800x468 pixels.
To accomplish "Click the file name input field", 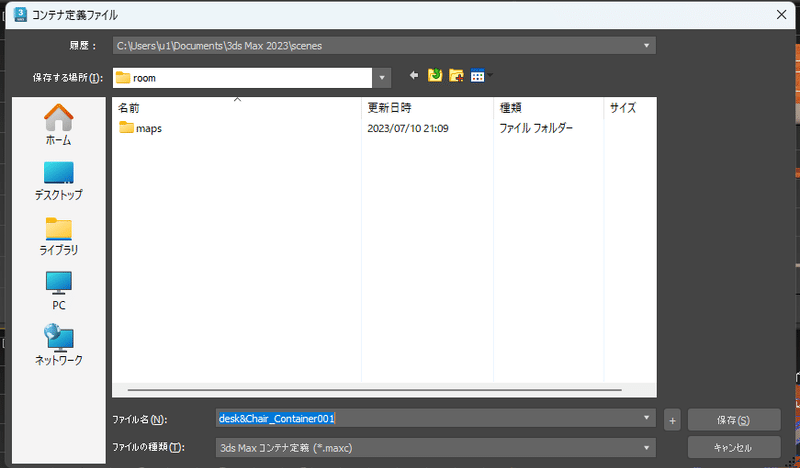I will pos(435,418).
